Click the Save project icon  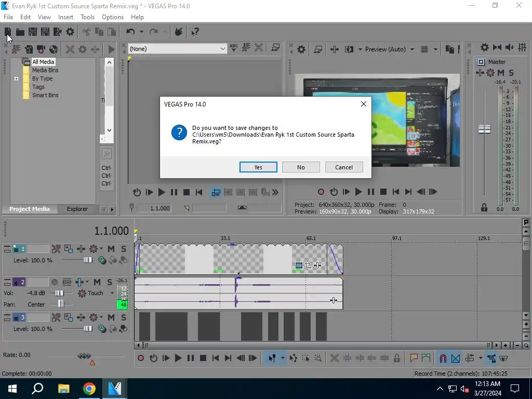coord(33,32)
